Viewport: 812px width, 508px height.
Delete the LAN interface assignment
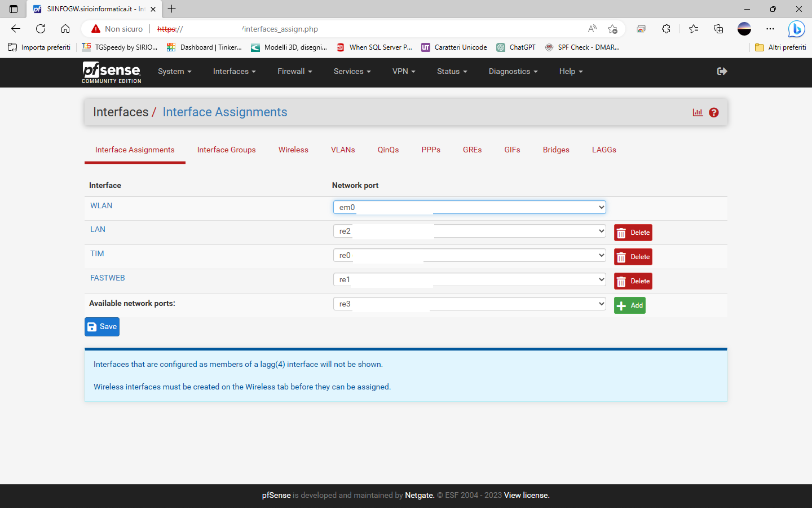tap(633, 233)
